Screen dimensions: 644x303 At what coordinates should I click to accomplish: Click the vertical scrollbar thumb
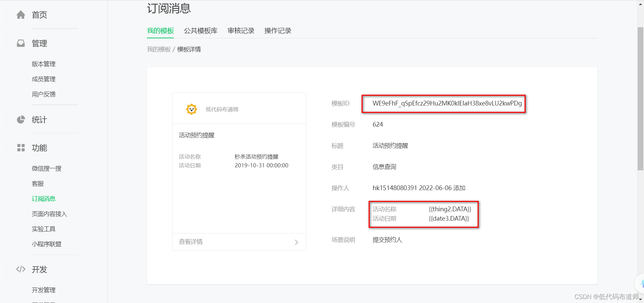click(640, 98)
